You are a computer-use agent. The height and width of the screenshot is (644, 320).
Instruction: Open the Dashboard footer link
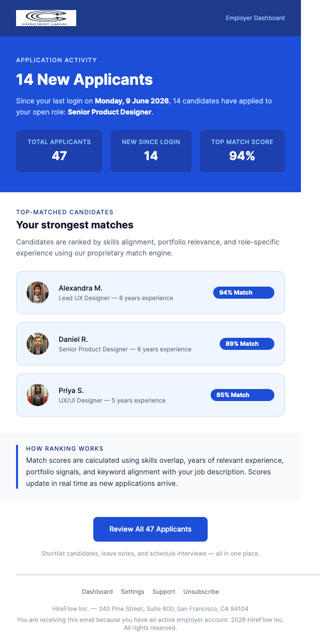[x=97, y=592]
